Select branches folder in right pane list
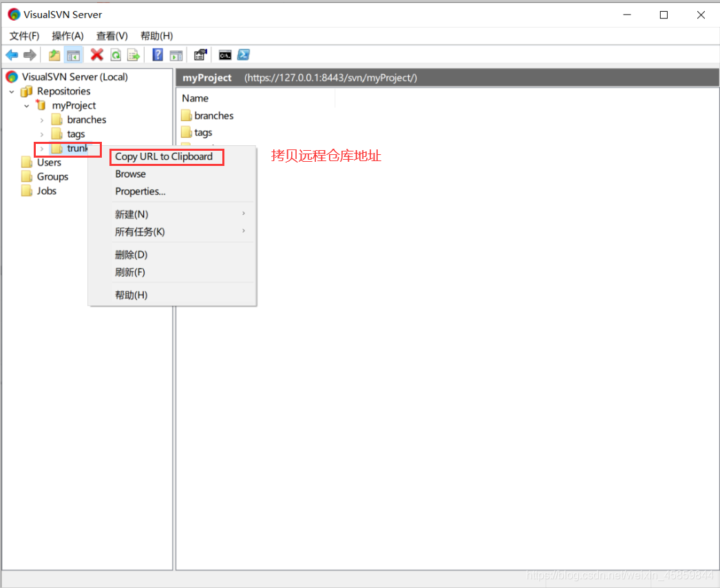This screenshot has height=588, width=720. tap(208, 115)
